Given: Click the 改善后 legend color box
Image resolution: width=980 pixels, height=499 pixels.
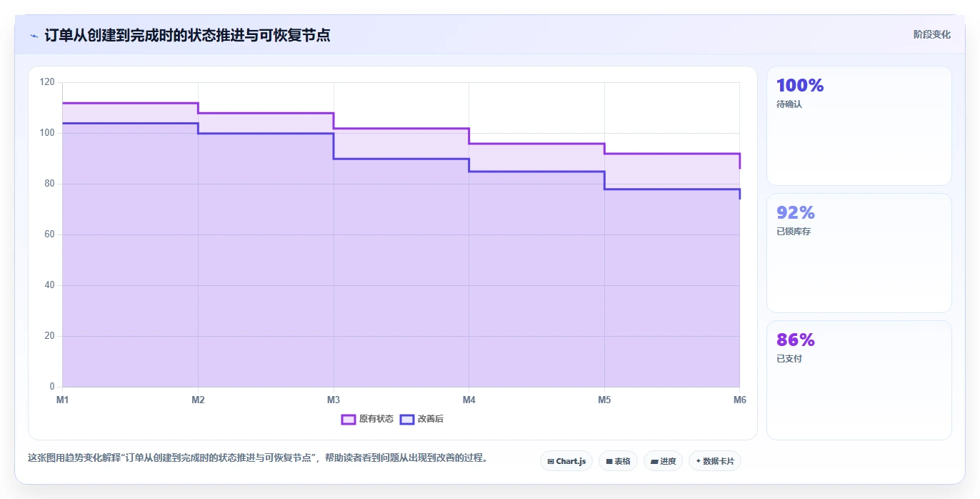Looking at the screenshot, I should [x=407, y=419].
